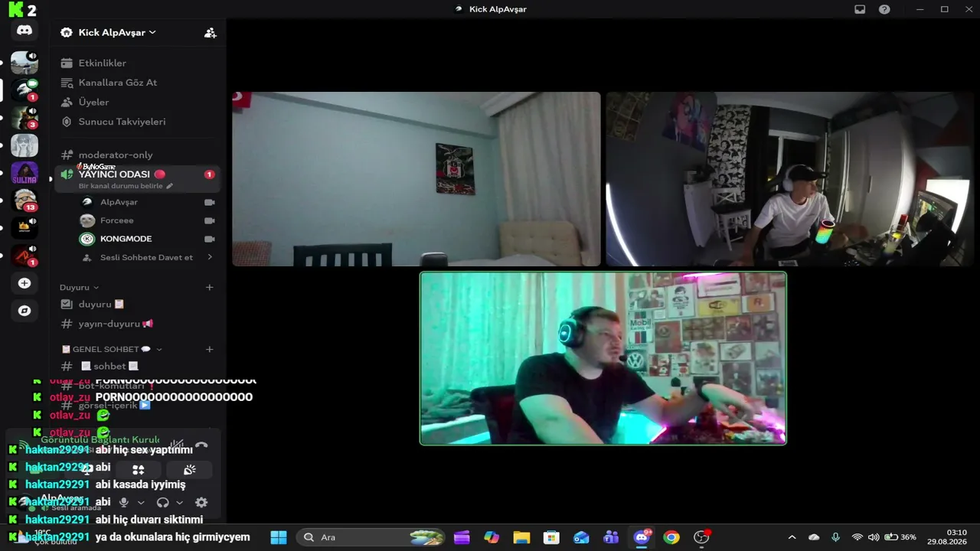The image size is (980, 551).
Task: Collapse the GENEL SOHBET category
Action: [x=112, y=349]
